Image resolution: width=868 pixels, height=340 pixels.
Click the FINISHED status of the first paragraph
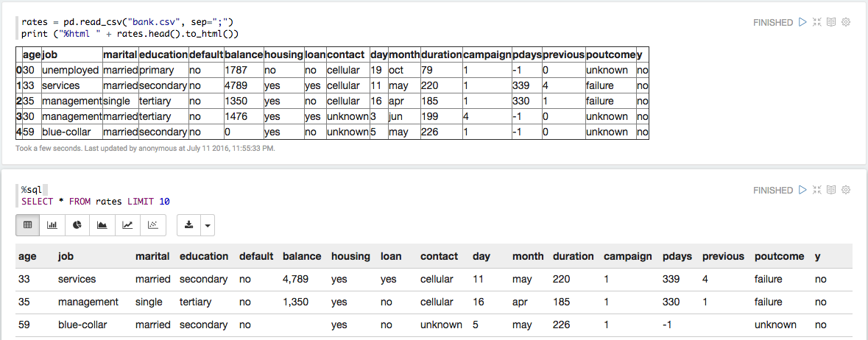773,23
